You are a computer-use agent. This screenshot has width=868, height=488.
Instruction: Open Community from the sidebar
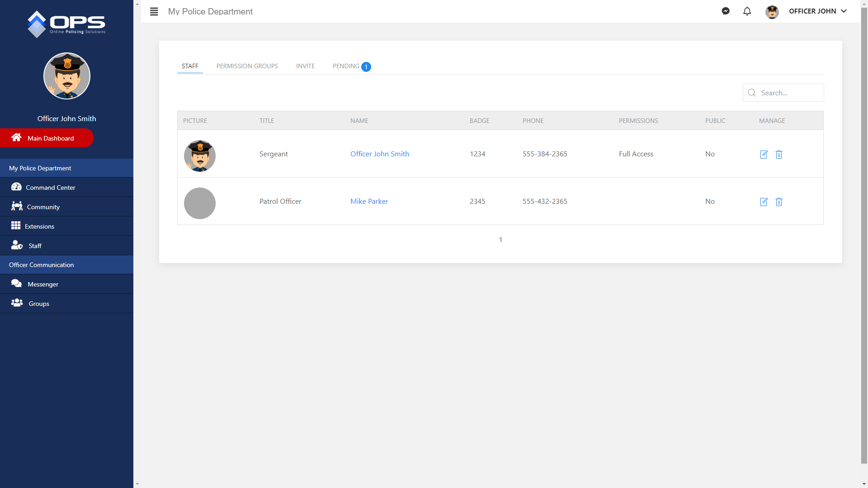click(43, 207)
